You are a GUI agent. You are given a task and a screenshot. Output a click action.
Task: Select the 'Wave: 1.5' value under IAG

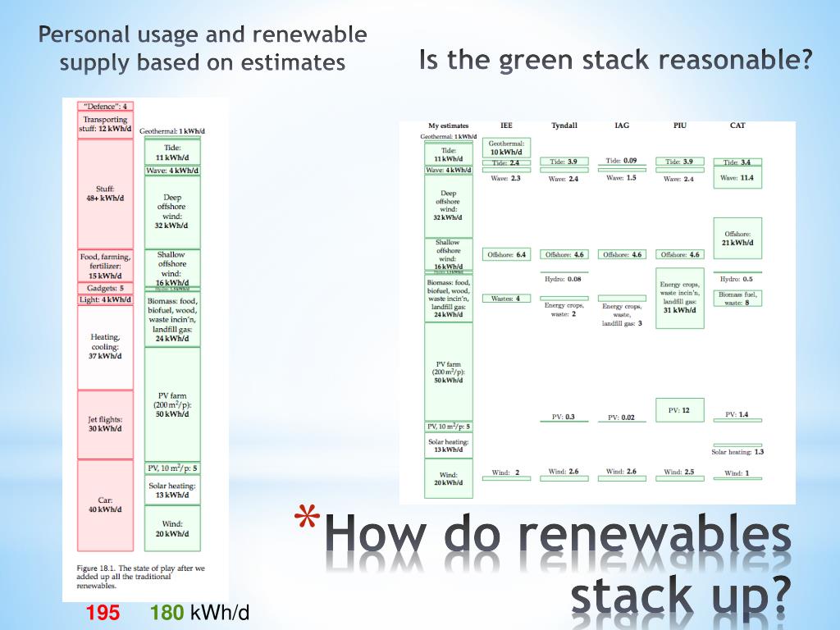(622, 178)
